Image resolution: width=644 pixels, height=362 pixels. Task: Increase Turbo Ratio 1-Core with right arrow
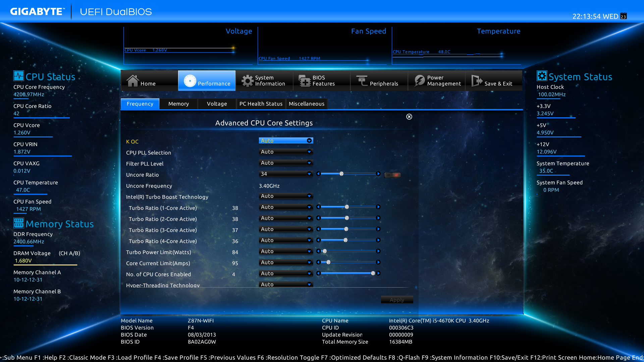[x=378, y=207]
